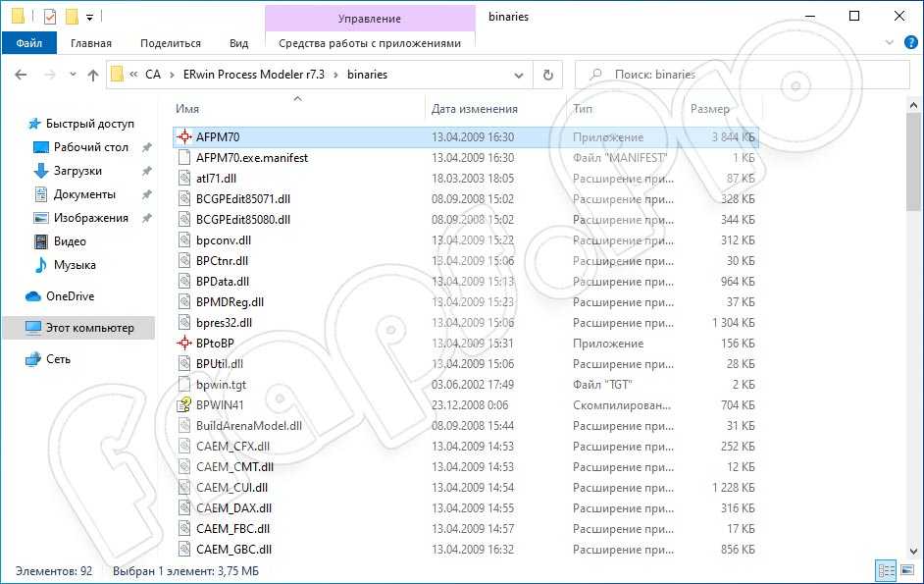Switch to large thumbnails view icon
This screenshot has height=584, width=924.
(x=907, y=570)
